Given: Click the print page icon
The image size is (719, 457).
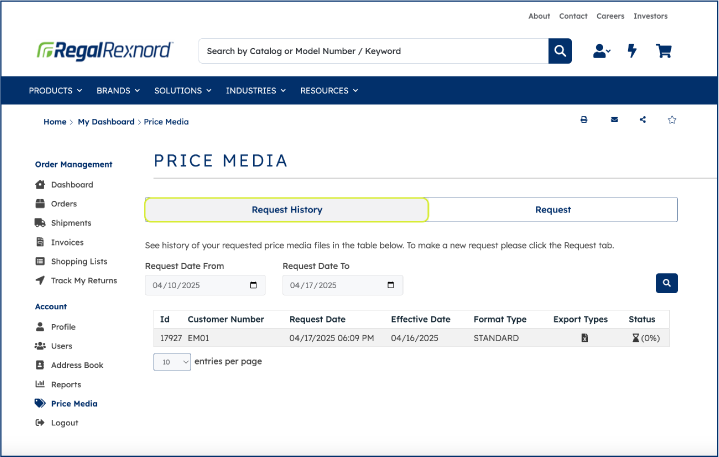Looking at the screenshot, I should tap(584, 120).
